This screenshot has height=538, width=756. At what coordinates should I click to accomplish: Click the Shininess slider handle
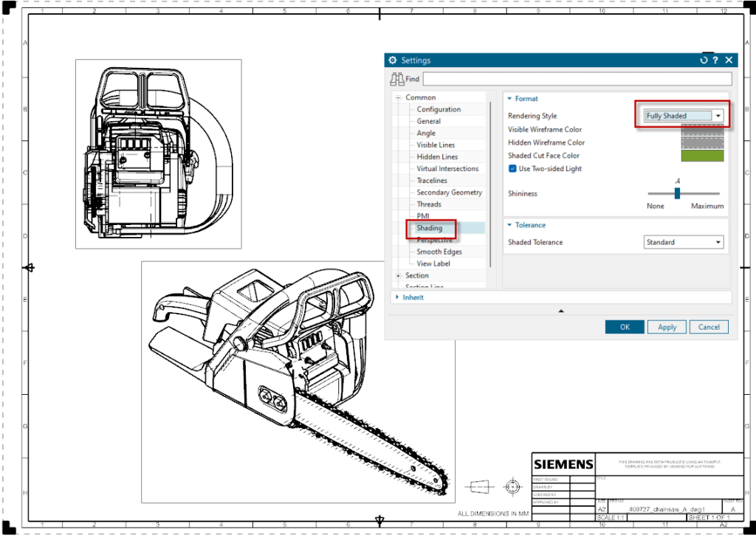pyautogui.click(x=677, y=193)
